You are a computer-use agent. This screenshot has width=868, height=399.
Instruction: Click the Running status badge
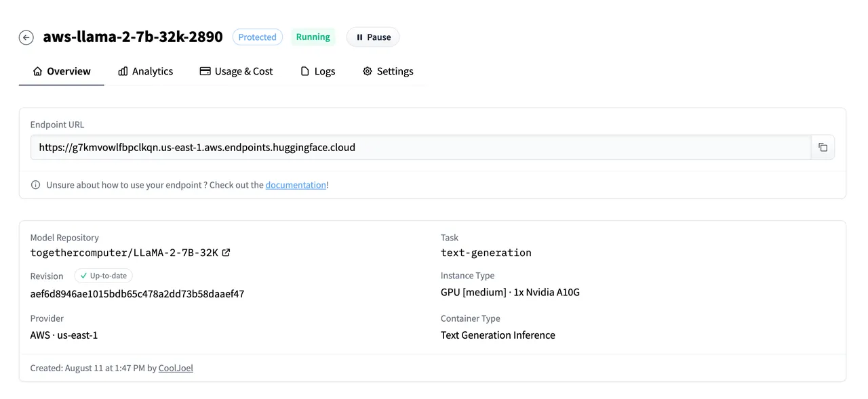313,37
